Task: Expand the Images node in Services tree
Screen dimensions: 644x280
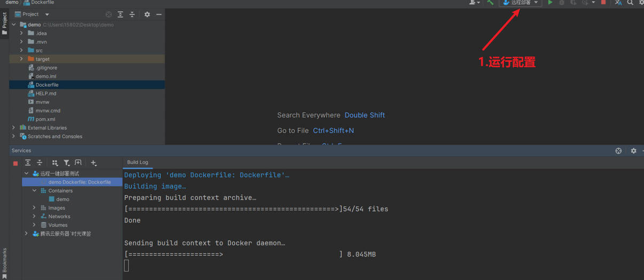Action: pyautogui.click(x=34, y=208)
